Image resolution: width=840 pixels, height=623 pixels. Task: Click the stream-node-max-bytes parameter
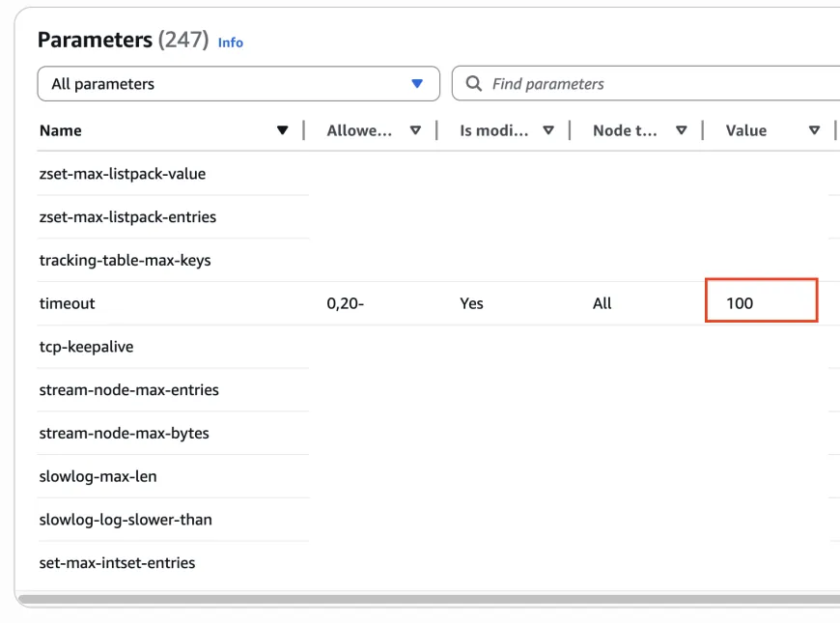click(x=124, y=433)
